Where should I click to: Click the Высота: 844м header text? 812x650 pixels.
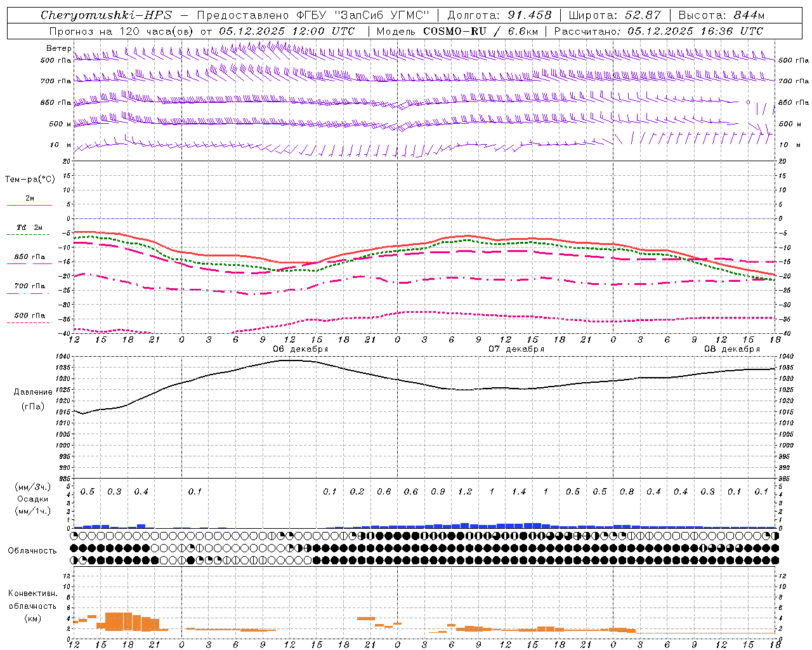722,15
